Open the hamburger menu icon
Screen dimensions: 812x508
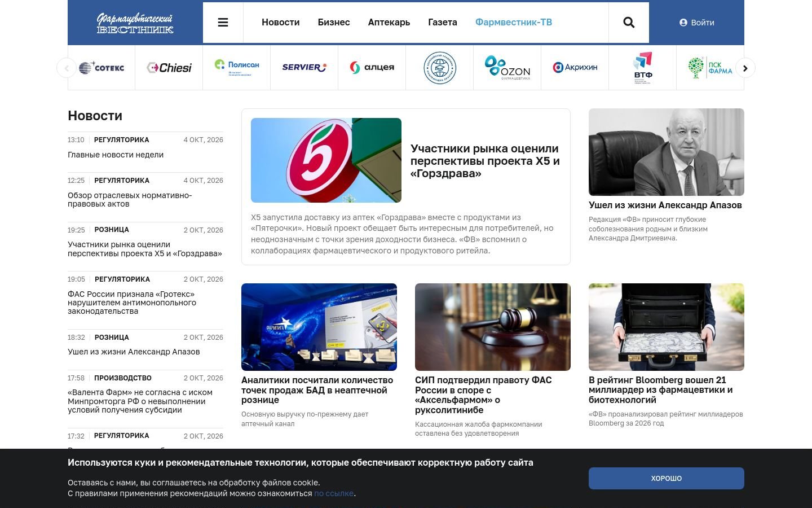pyautogui.click(x=223, y=23)
